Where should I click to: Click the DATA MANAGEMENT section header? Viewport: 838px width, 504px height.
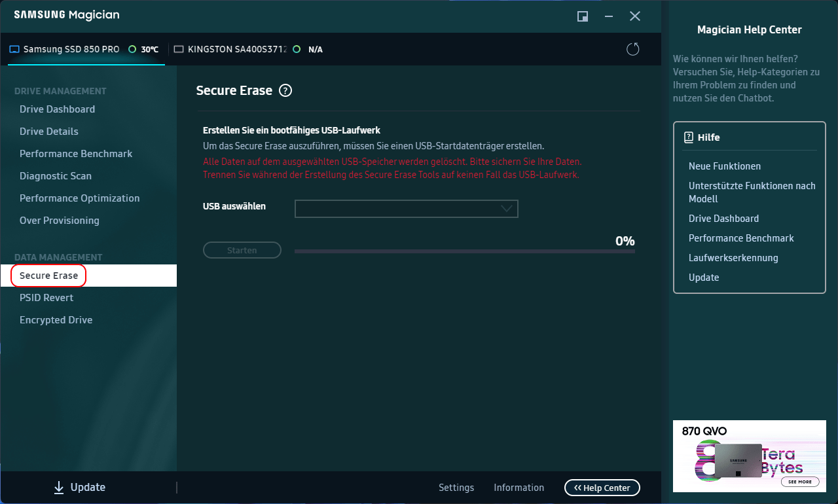(x=58, y=257)
